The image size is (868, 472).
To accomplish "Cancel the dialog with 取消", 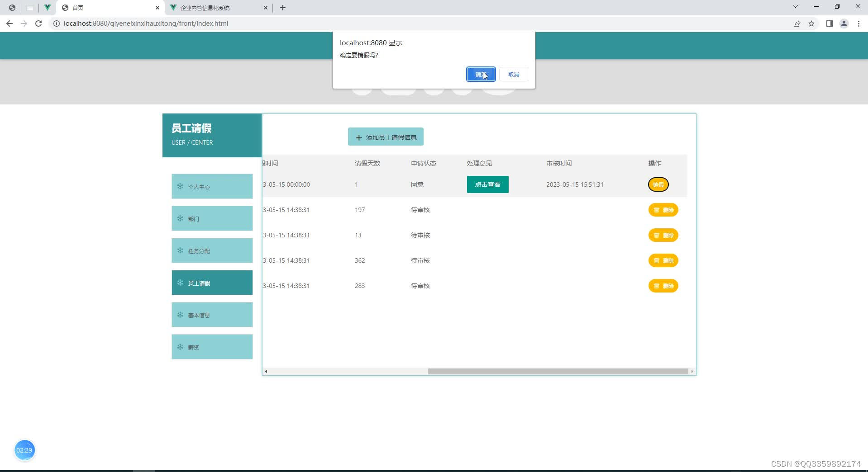I will [x=513, y=74].
